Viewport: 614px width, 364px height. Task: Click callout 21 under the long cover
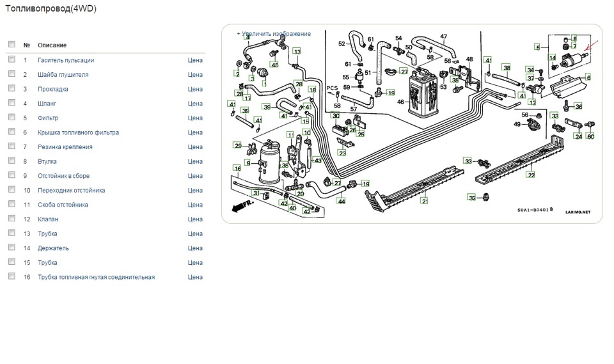(425, 201)
